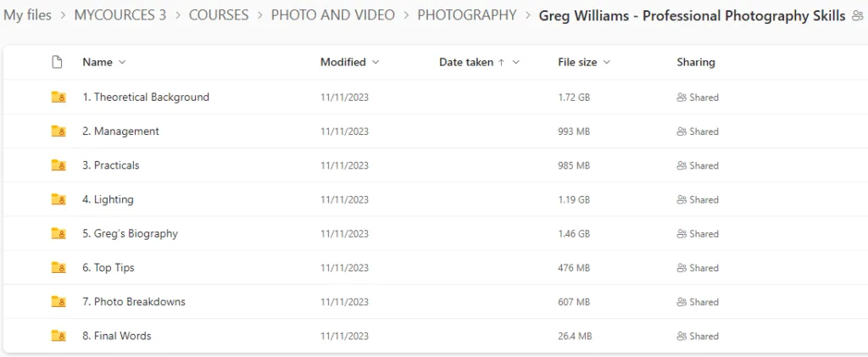Screen dimensions: 868x357
Task: Click the Practicals folder icon
Action: point(58,165)
